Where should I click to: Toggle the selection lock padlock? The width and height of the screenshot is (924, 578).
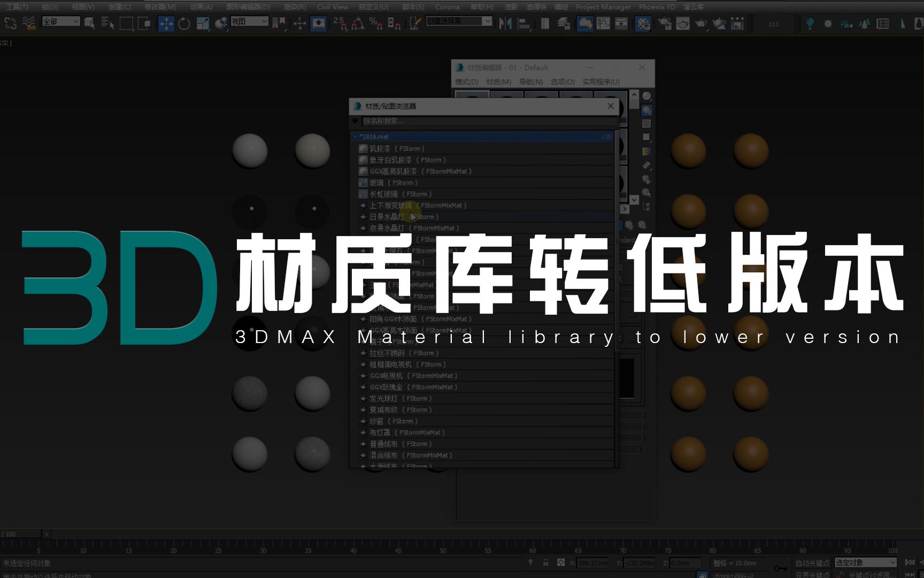pyautogui.click(x=546, y=562)
